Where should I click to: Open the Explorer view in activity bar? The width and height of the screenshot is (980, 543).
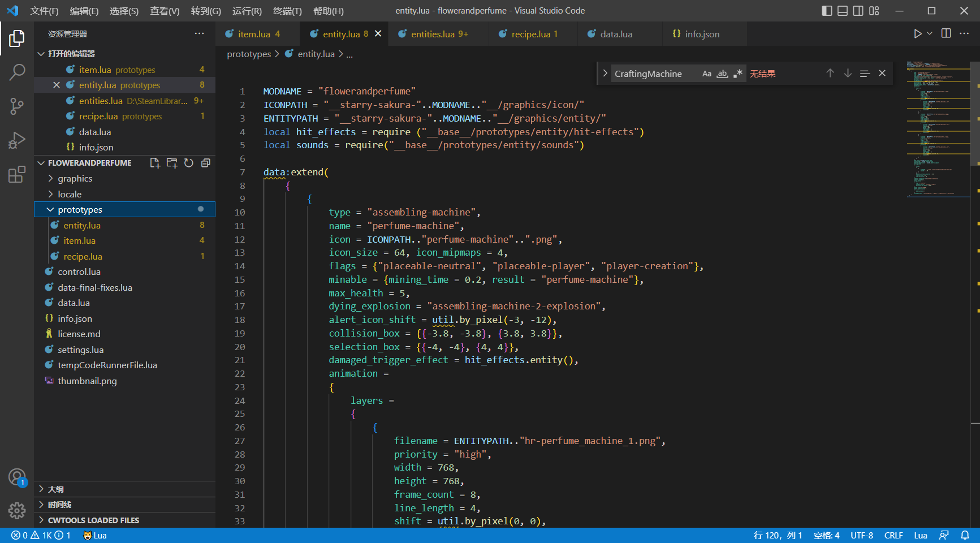17,38
